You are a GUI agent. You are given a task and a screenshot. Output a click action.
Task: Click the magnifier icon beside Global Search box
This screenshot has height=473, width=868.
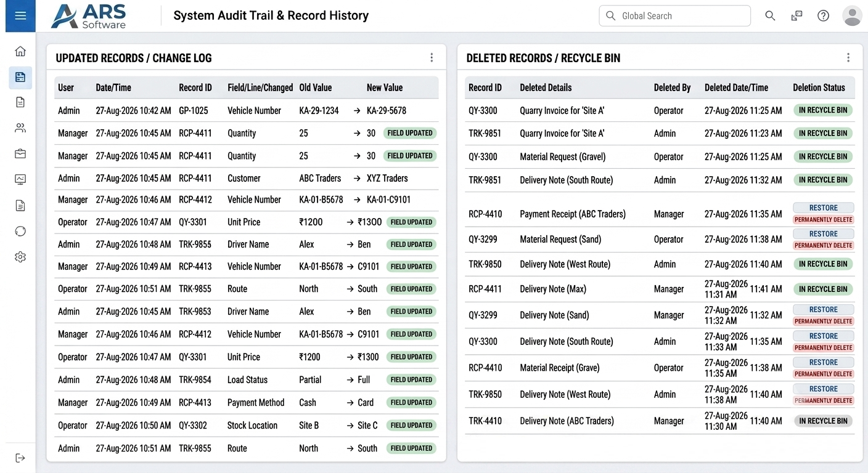pyautogui.click(x=770, y=16)
